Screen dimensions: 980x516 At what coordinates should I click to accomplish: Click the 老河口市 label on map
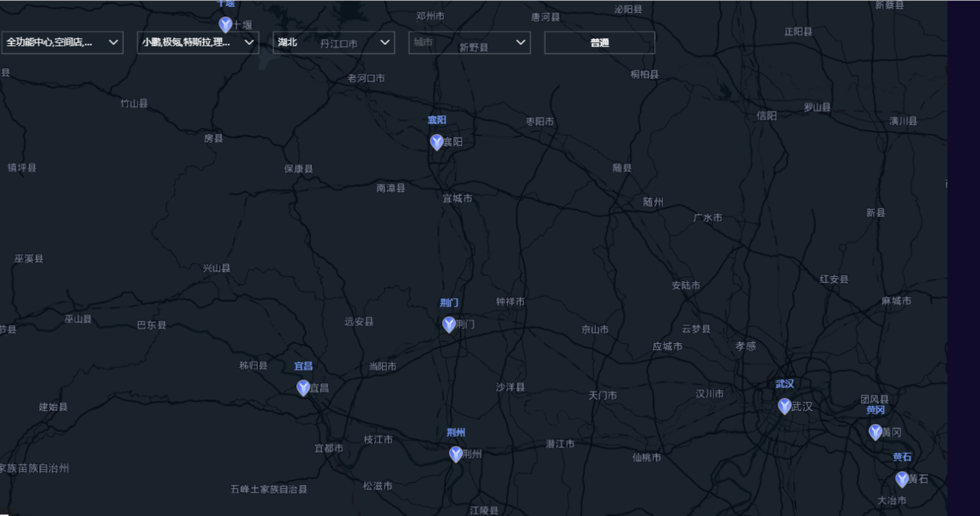pyautogui.click(x=366, y=78)
